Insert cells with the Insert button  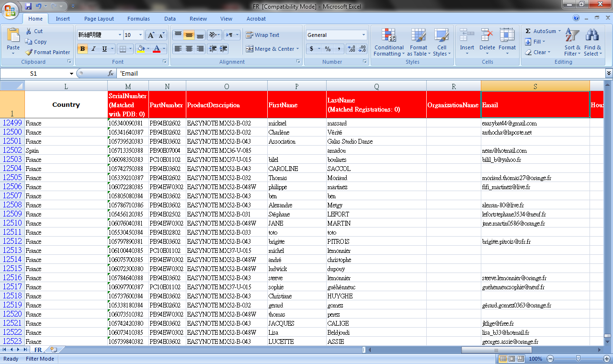467,42
